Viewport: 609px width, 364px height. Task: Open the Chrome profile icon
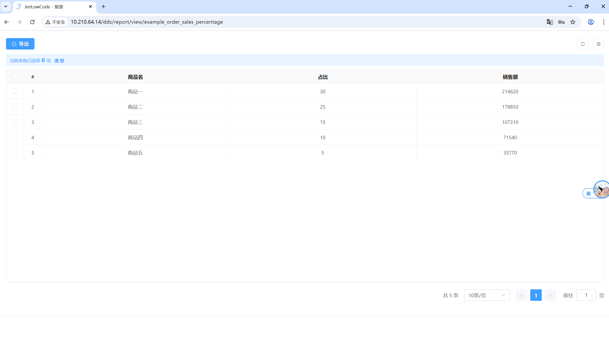click(x=591, y=22)
